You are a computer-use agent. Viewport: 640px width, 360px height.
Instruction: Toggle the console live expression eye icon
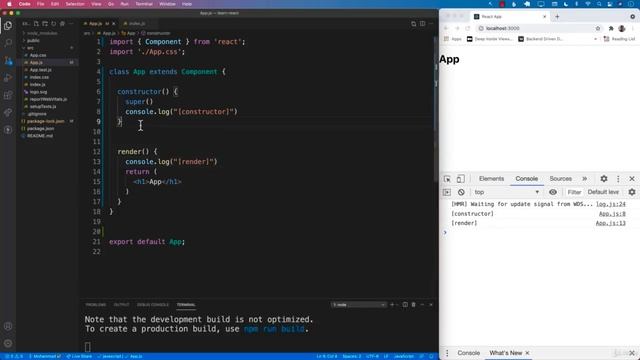(x=553, y=192)
